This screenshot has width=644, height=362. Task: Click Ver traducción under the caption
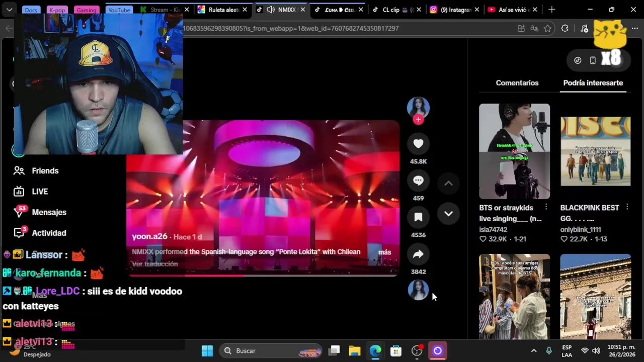[x=155, y=264]
